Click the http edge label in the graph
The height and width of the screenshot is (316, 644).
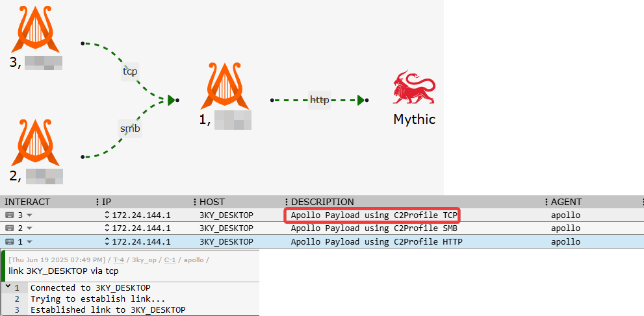320,99
